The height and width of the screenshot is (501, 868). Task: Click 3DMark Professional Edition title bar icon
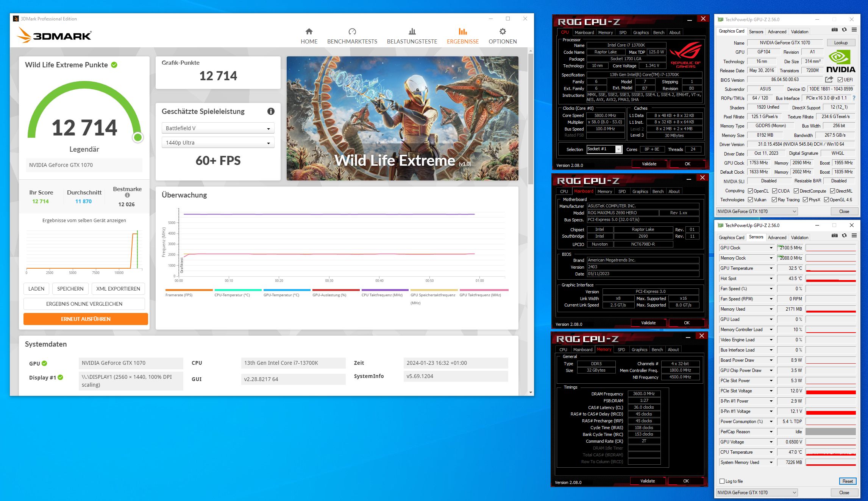[16, 19]
